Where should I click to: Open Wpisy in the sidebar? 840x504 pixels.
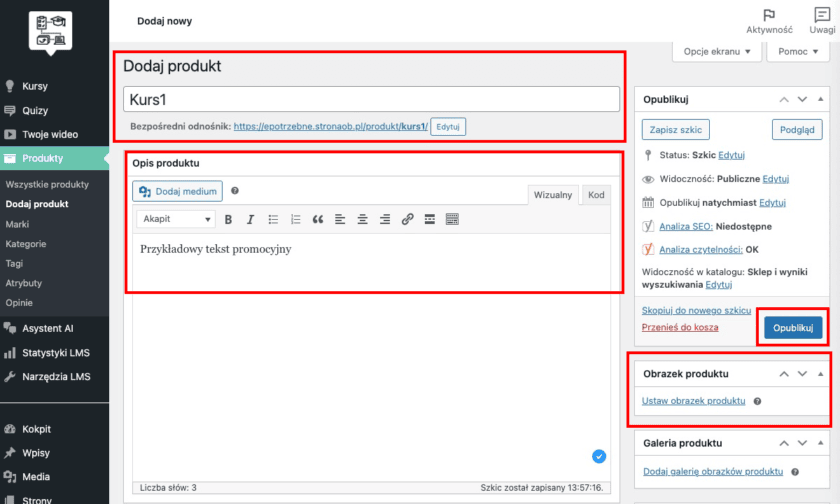pos(54,453)
